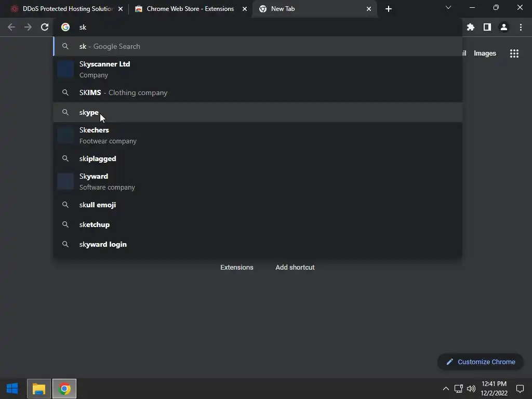Click the search icon beside sketchup
Viewport: 532px width, 399px height.
click(65, 224)
